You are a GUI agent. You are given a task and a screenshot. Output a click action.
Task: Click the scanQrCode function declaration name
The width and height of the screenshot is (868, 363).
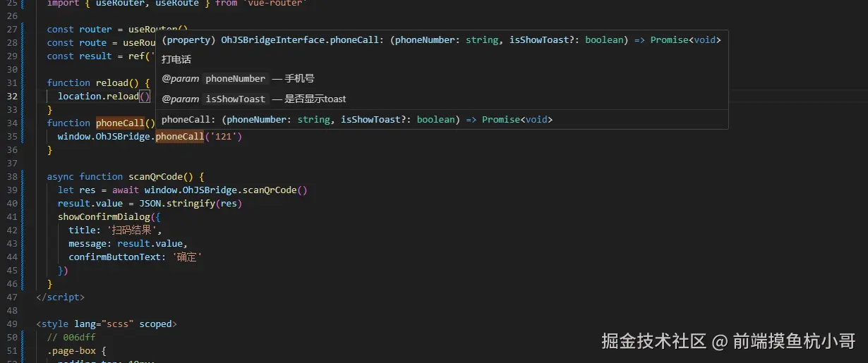(x=155, y=176)
